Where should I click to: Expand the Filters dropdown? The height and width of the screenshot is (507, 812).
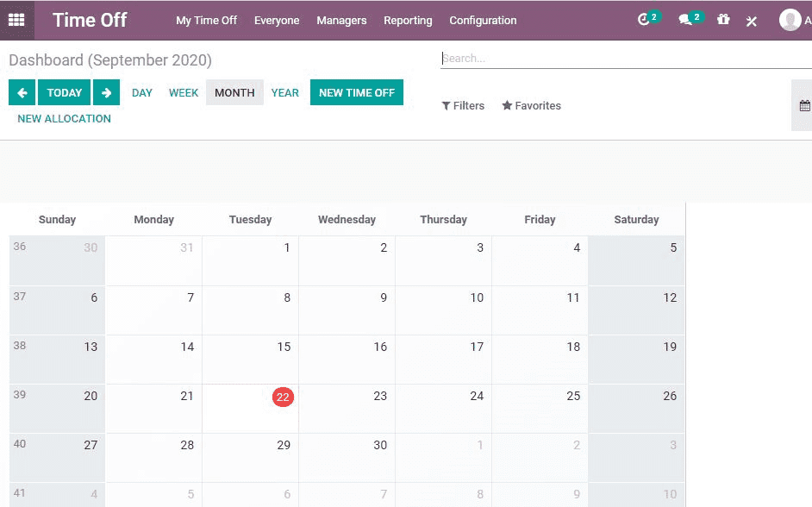tap(463, 106)
